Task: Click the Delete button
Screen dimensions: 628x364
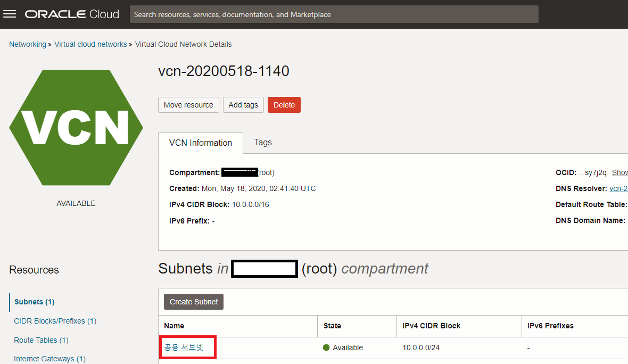Action: (284, 105)
